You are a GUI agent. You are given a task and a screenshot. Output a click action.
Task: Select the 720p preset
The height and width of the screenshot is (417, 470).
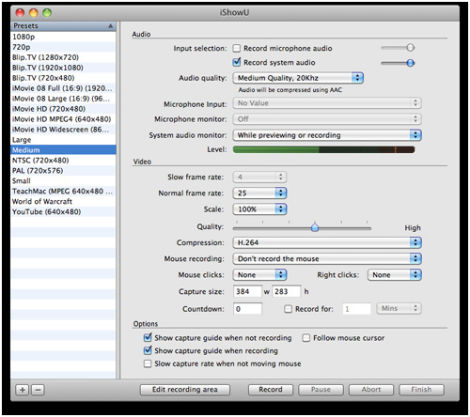[x=63, y=47]
